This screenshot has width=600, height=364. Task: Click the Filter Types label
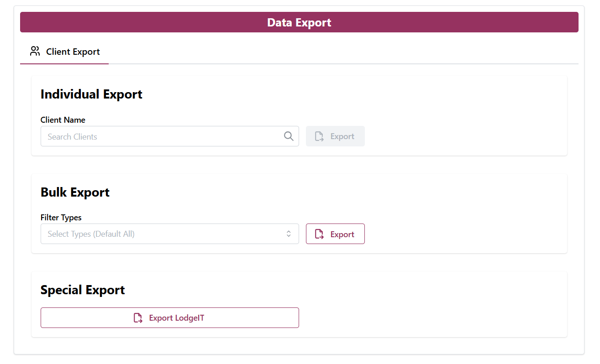click(x=61, y=218)
